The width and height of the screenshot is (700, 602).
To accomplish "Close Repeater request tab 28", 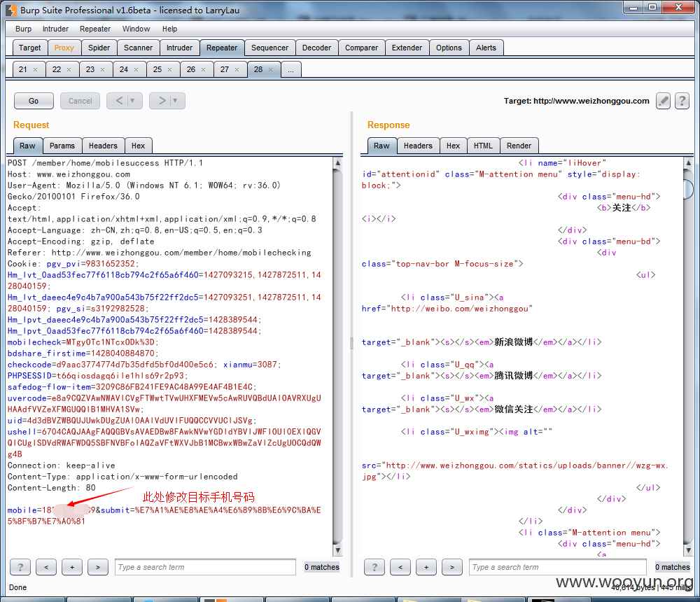I will (270, 70).
